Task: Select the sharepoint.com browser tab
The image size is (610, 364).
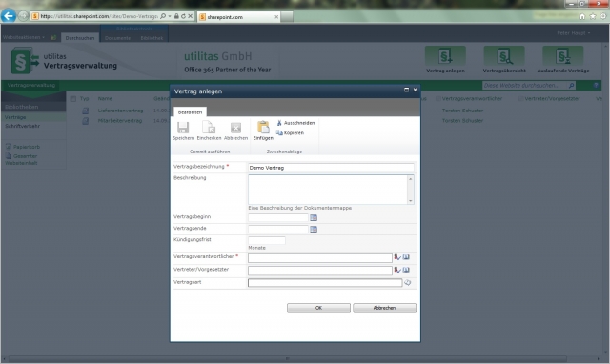Action: pyautogui.click(x=238, y=17)
